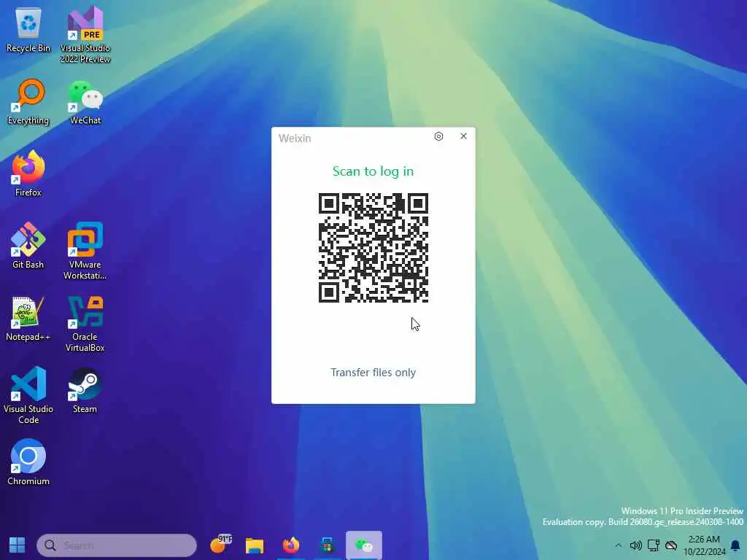Expand the hidden tray icons chevron
The image size is (747, 560).
coord(619,545)
